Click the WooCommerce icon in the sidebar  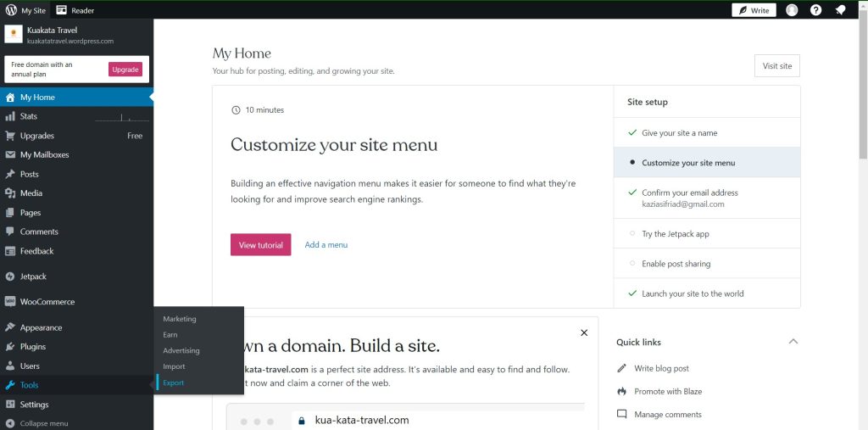(10, 302)
